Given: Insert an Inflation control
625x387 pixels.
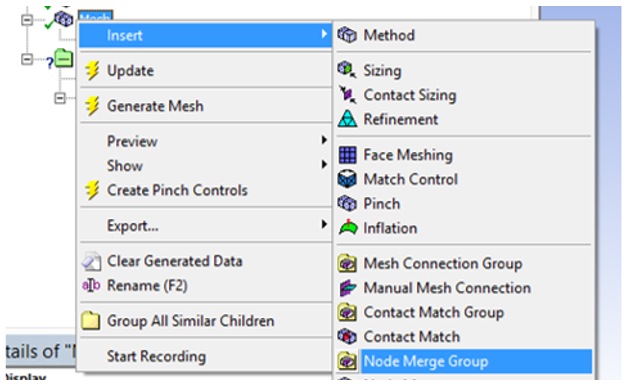Looking at the screenshot, I should [x=464, y=228].
